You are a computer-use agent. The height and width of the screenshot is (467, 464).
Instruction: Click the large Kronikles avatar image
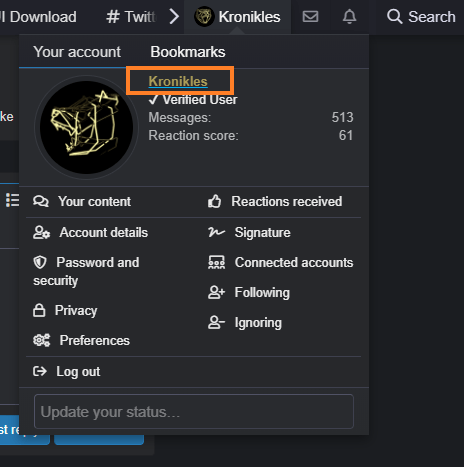[86, 127]
